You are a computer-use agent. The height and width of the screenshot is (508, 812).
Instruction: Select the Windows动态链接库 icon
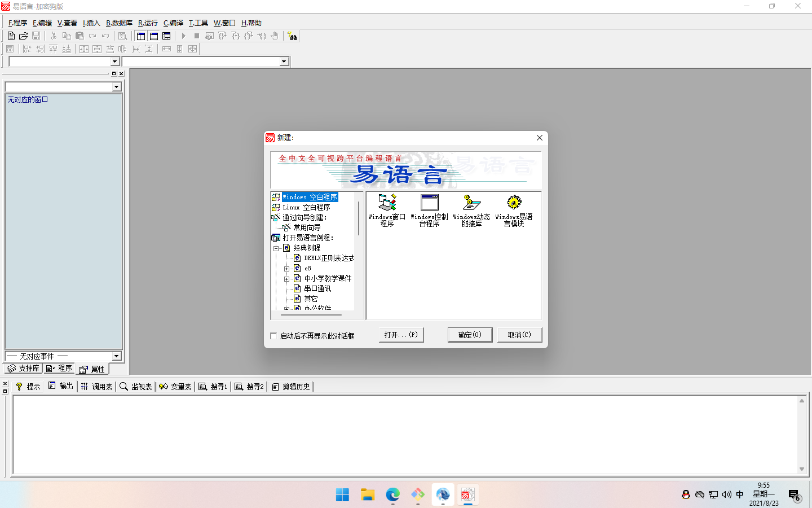pos(471,211)
